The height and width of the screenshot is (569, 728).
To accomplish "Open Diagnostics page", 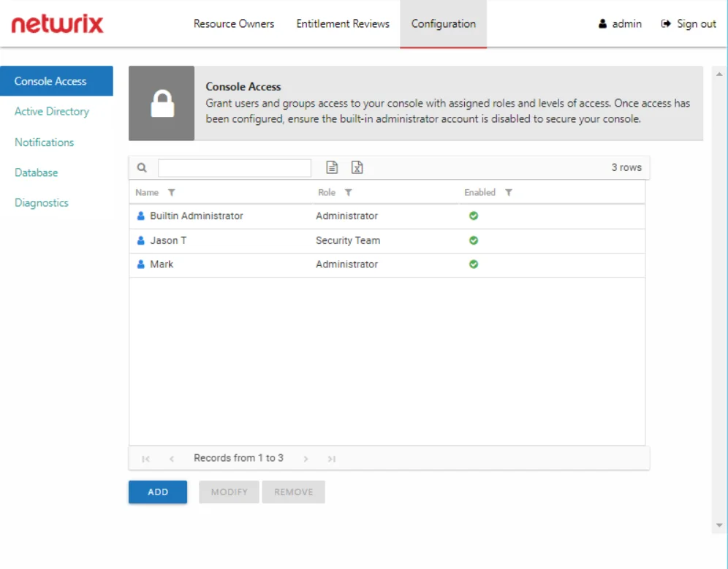I will pyautogui.click(x=42, y=203).
